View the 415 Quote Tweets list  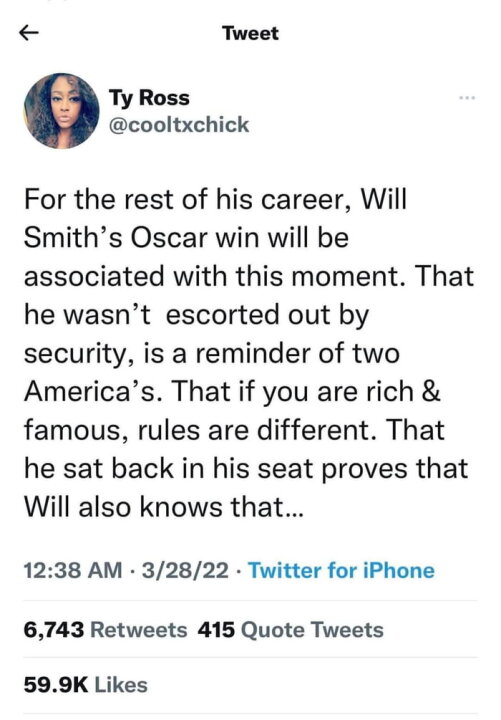(x=291, y=630)
